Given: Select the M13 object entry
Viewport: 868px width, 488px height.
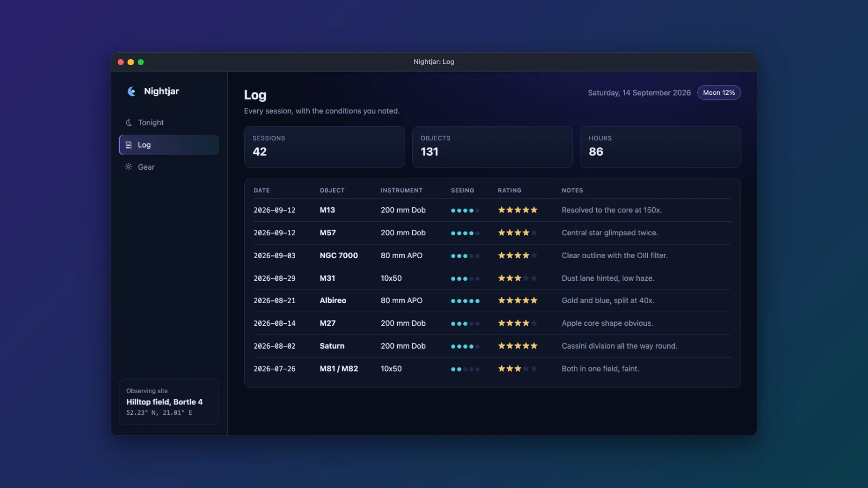Looking at the screenshot, I should click(327, 210).
